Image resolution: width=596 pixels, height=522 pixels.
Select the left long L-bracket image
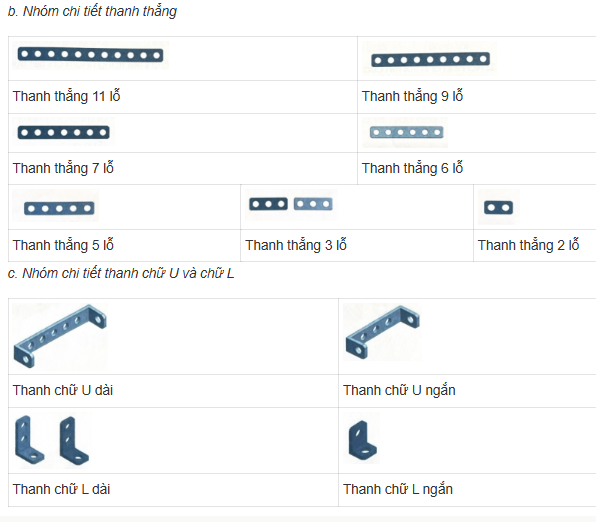[29, 440]
